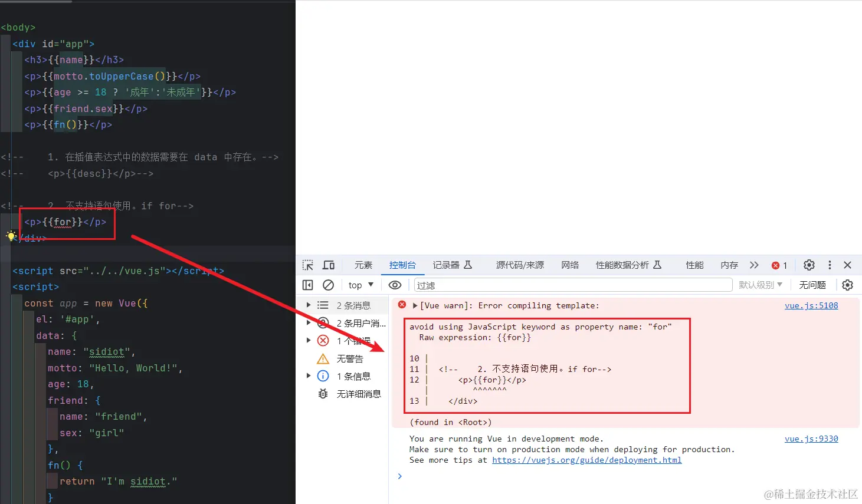Click the opening <body> tag line
862x504 pixels.
(x=18, y=27)
